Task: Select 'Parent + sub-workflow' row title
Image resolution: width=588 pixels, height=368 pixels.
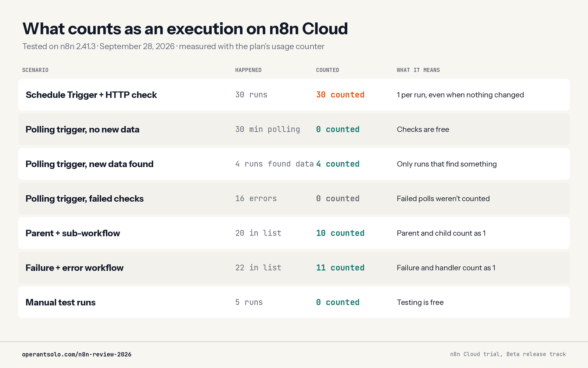Action: [73, 233]
